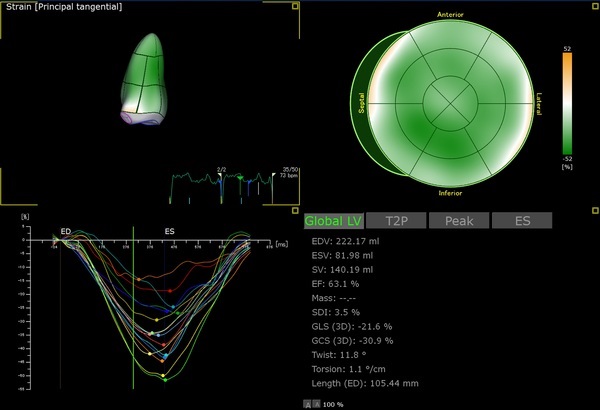This screenshot has width=600, height=410.
Task: Click the Strain [Principal tangential] title
Action: [62, 7]
